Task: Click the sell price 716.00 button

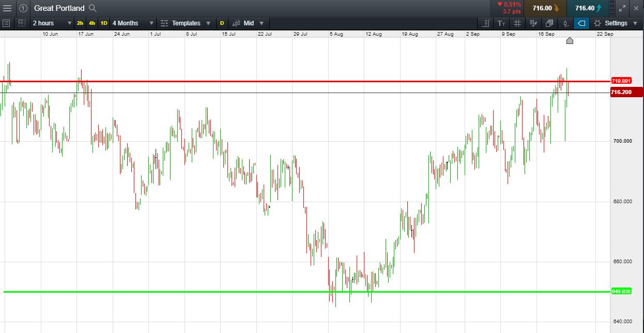Action: pyautogui.click(x=545, y=8)
